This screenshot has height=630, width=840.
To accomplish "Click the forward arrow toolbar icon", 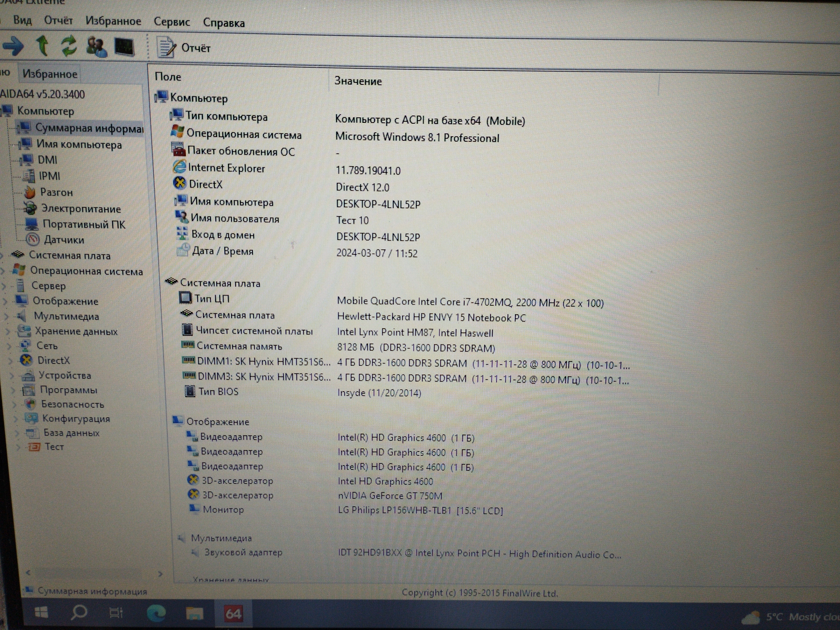I will (x=13, y=46).
